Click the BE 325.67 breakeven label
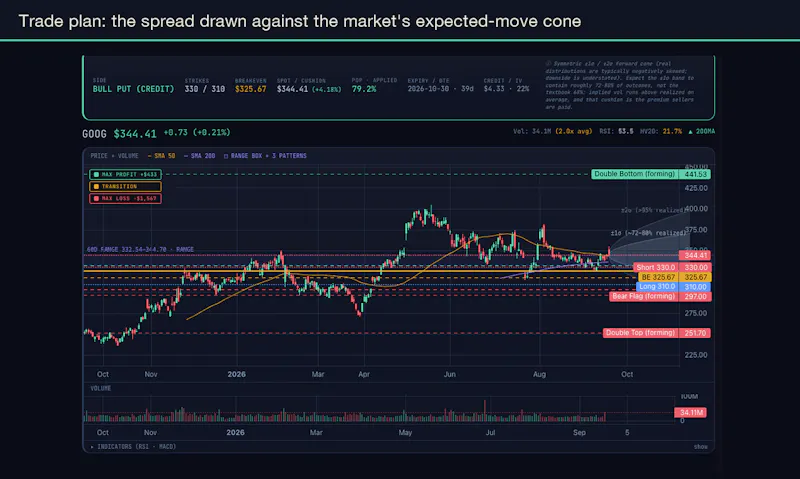 pos(658,277)
